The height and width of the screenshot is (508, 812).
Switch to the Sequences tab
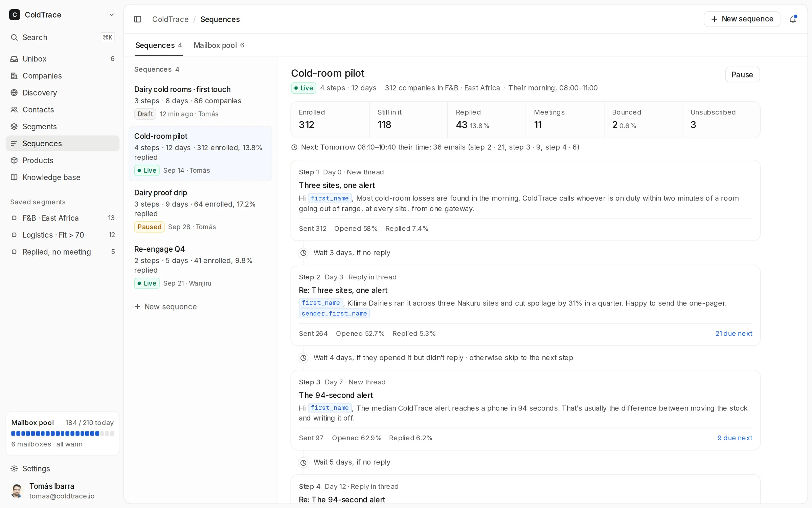tap(159, 45)
